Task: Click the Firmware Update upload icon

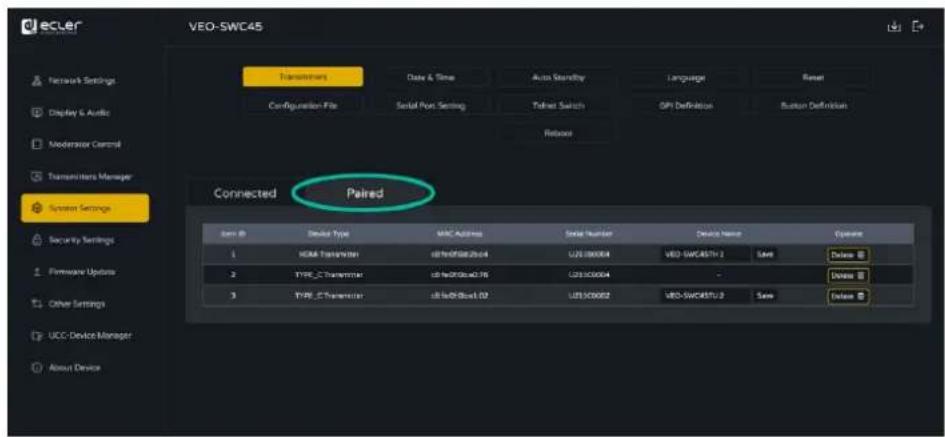Action: point(36,272)
